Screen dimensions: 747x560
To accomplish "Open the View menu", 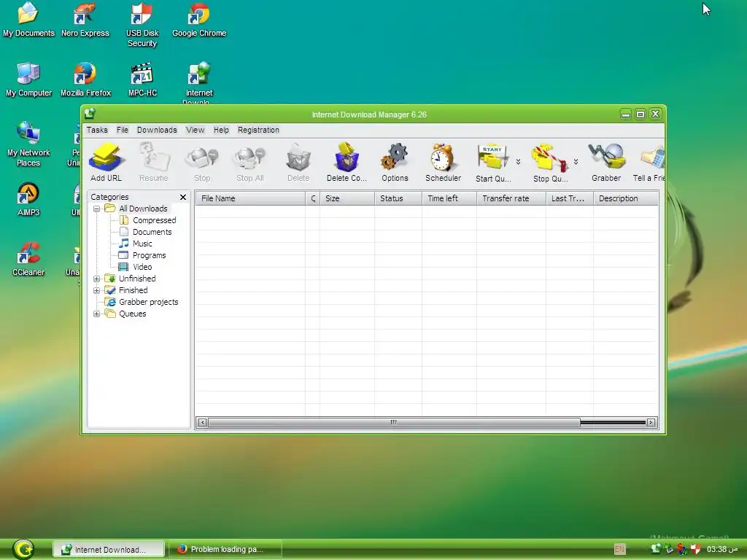I will tap(195, 130).
